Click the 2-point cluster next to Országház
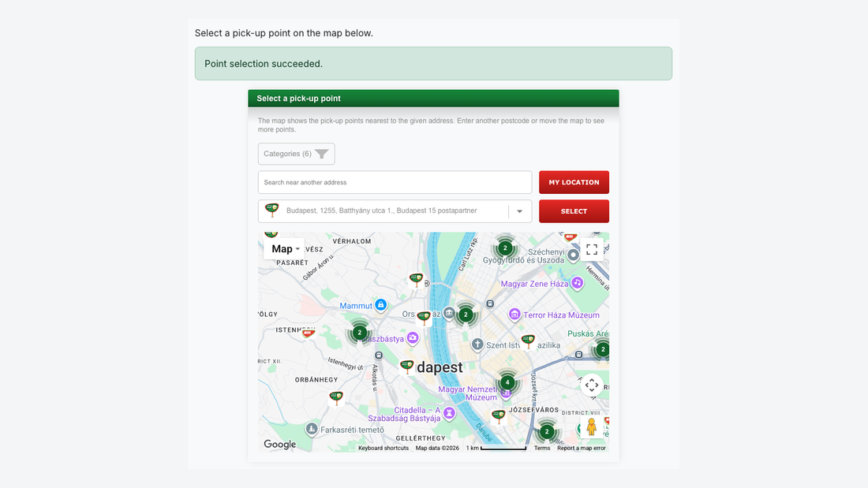This screenshot has height=488, width=868. (x=466, y=315)
